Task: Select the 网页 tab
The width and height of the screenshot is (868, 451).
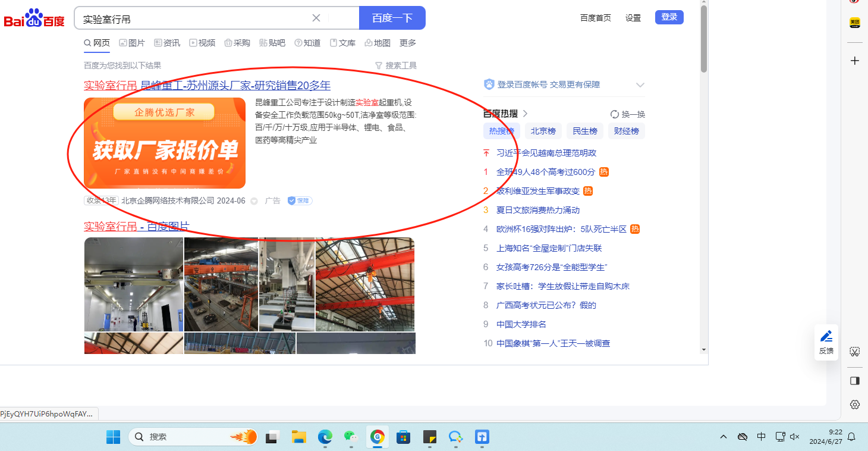Action: pos(97,43)
